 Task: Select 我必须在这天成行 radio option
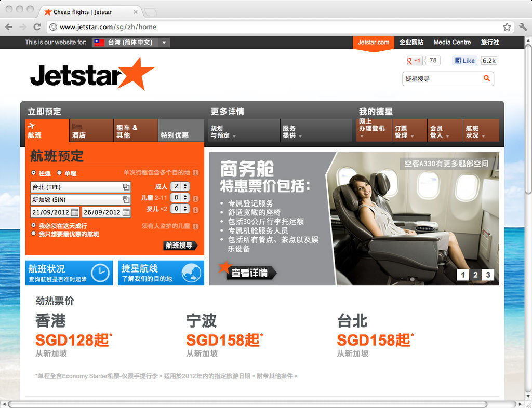point(33,225)
